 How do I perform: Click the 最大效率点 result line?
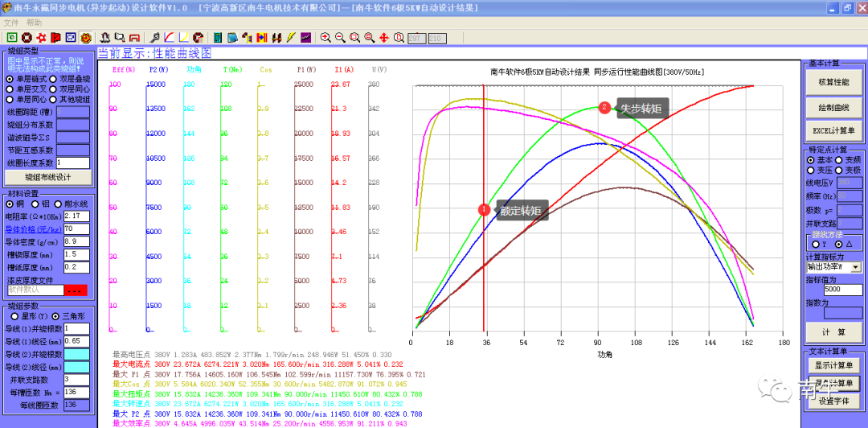point(260,423)
